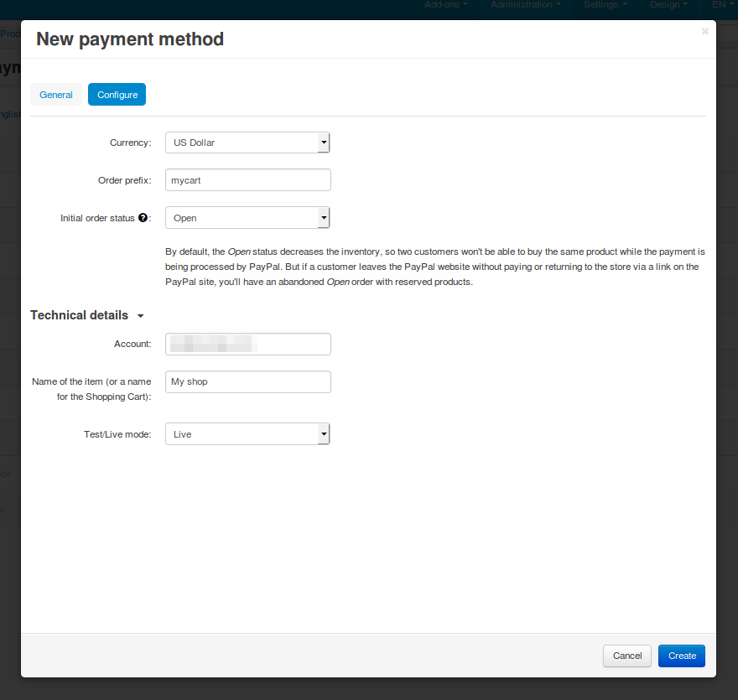
Task: Open the Test/Live mode dropdown
Action: tap(247, 434)
